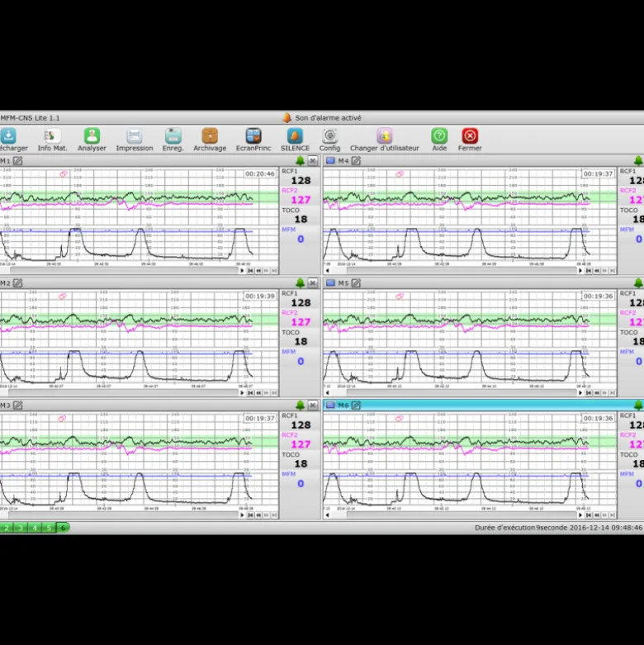Click the M3 elapsed time 00:19:37
Viewport: 644px width, 645px height.
tap(259, 419)
